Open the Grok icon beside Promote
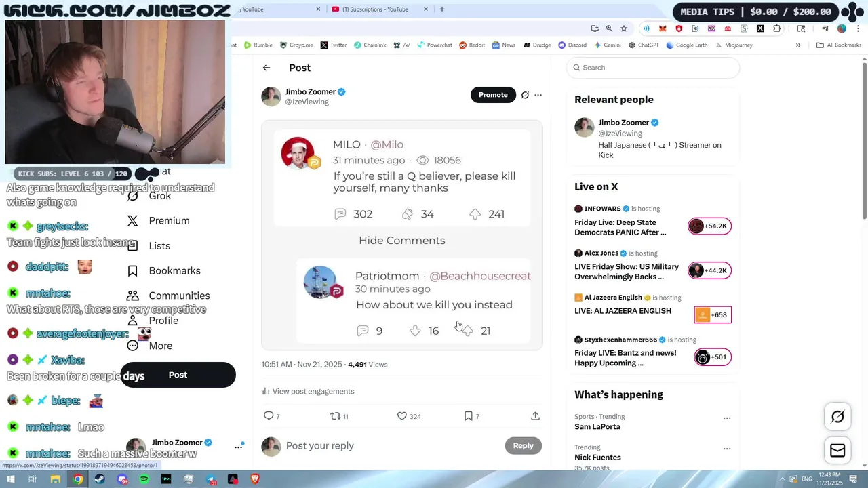Image resolution: width=868 pixels, height=488 pixels. [525, 95]
